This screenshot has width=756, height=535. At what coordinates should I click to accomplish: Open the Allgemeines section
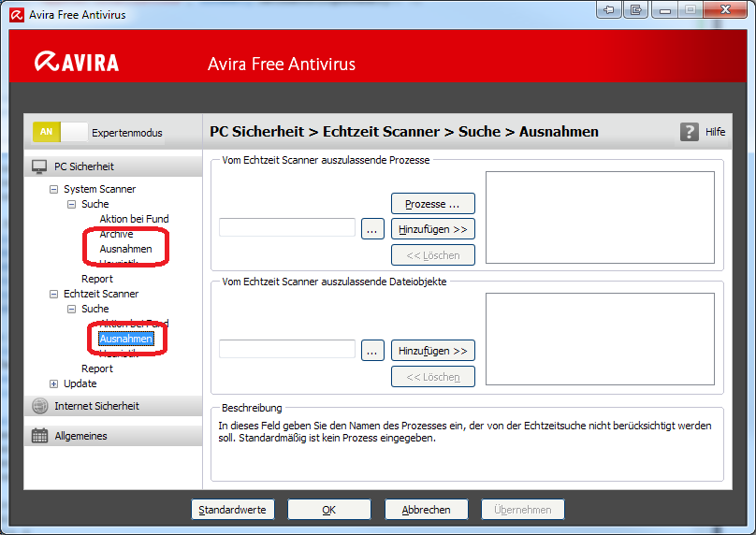[x=113, y=436]
